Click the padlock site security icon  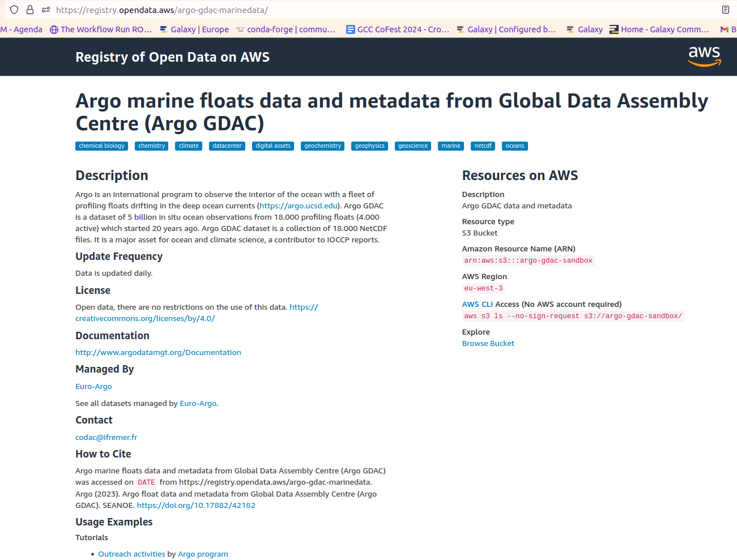click(x=30, y=10)
